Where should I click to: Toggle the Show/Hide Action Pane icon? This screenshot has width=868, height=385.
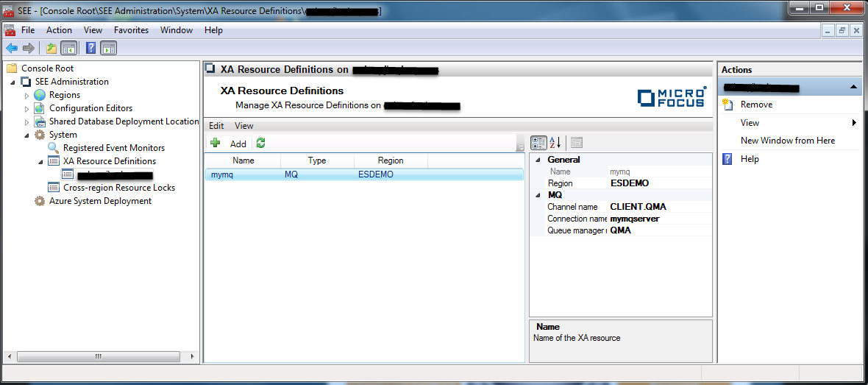[108, 48]
